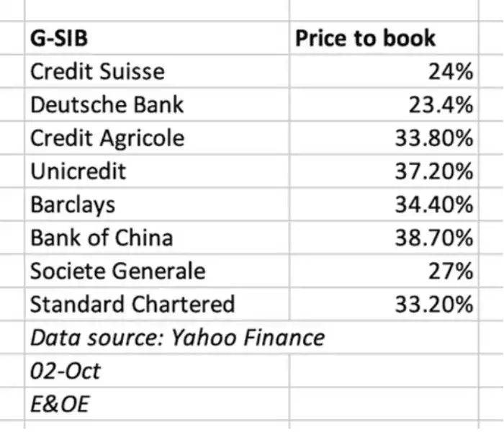
Task: Select the 02-Oct date cell
Action: point(157,371)
